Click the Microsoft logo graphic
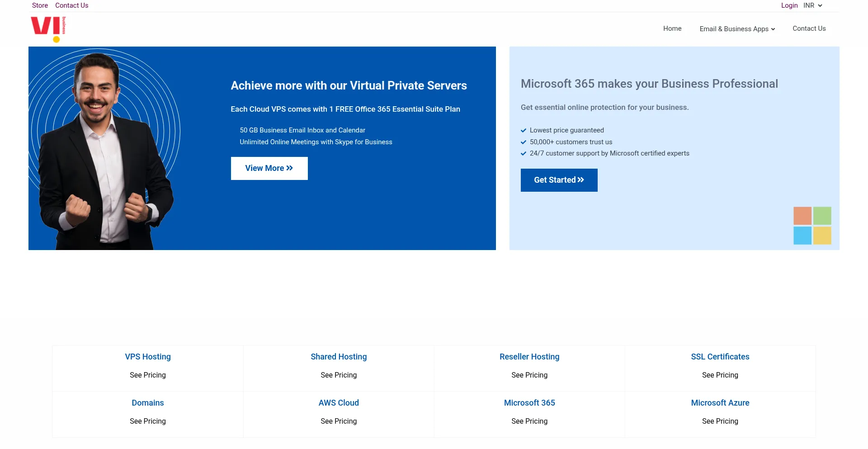Screen dimensions: 868x449 coord(812,225)
